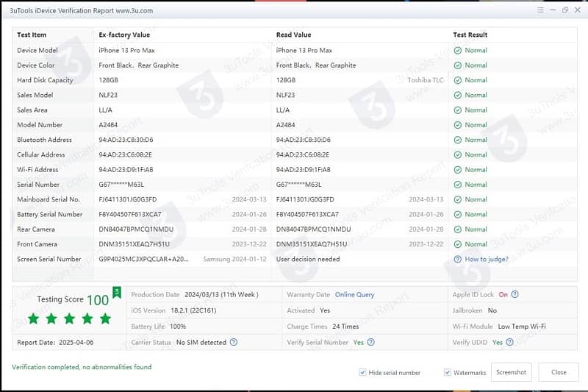Click the ex-factory Mainboard serial FJ6411301JG0G3FD
The height and width of the screenshot is (392, 588).
(127, 199)
